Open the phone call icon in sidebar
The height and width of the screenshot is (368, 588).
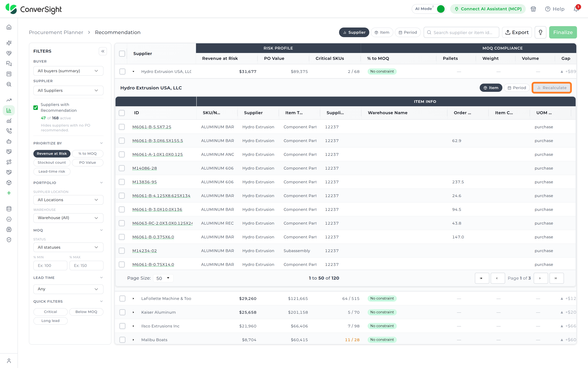(9, 131)
